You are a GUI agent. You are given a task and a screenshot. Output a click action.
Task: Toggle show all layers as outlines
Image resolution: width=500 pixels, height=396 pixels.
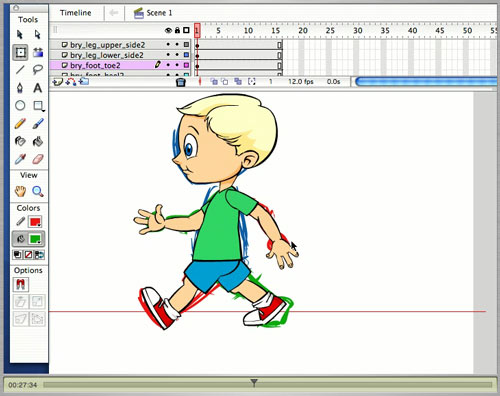(x=186, y=30)
